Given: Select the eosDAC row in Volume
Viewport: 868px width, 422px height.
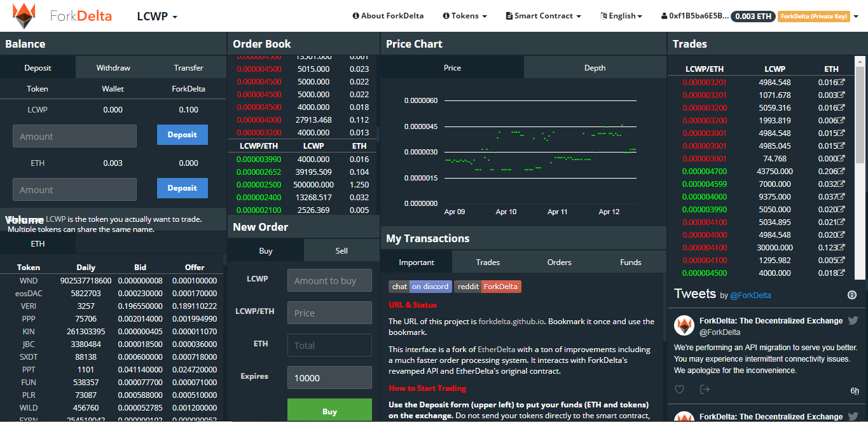Looking at the screenshot, I should click(x=112, y=294).
